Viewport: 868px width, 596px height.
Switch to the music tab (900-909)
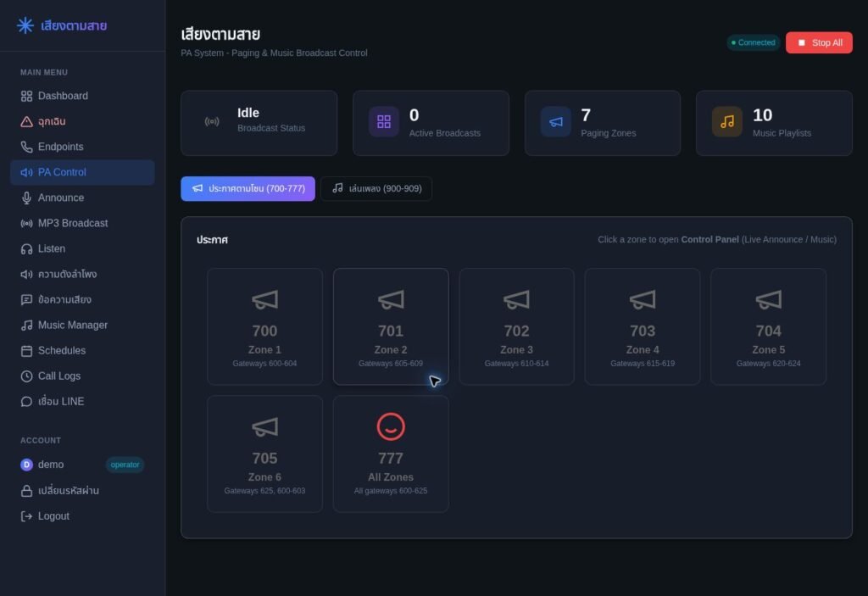(376, 189)
